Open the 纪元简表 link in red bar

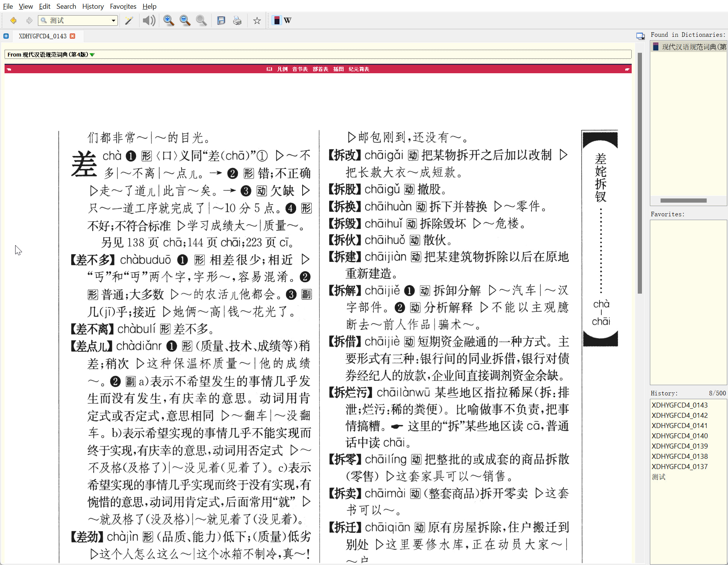pos(359,69)
